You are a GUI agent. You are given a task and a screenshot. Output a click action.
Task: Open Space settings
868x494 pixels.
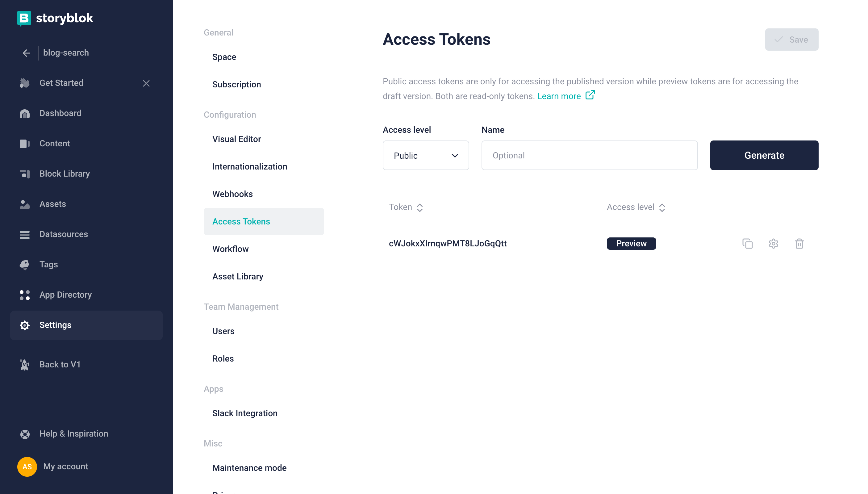(224, 57)
